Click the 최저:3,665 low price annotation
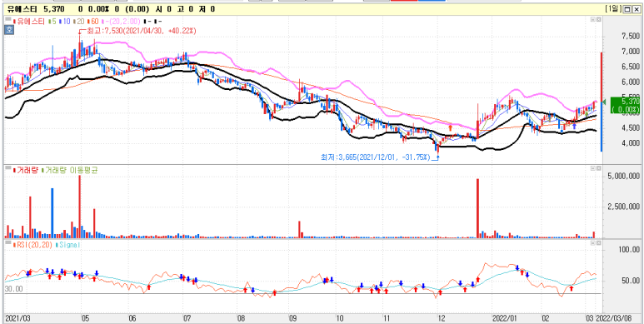644x324 pixels. click(x=375, y=157)
